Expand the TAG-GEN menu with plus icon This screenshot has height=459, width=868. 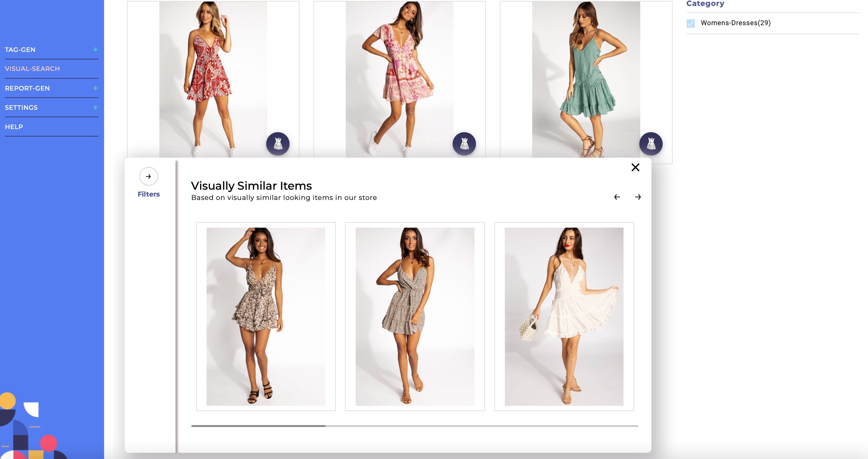tap(95, 49)
